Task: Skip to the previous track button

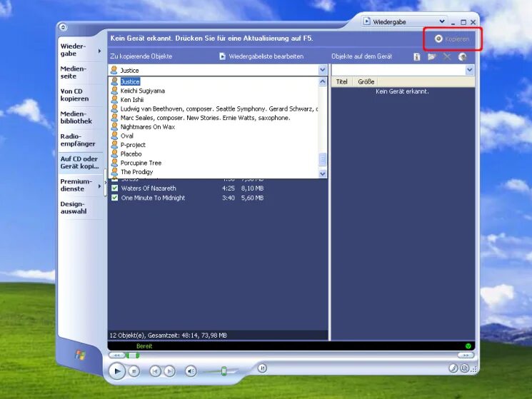Action: point(155,372)
